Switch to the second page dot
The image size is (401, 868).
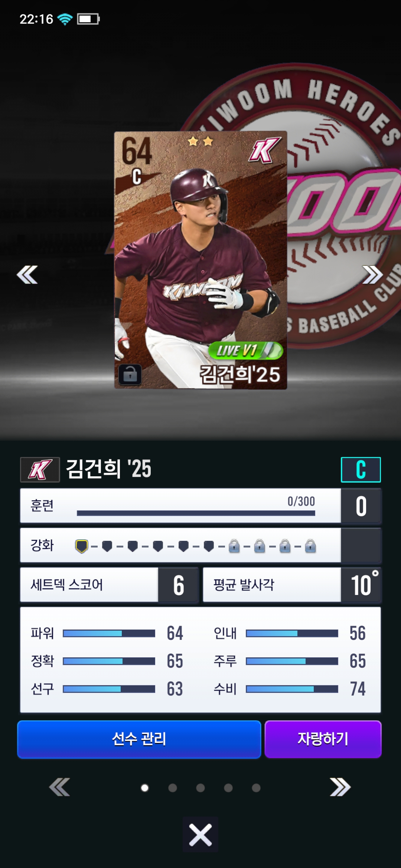coord(173,788)
